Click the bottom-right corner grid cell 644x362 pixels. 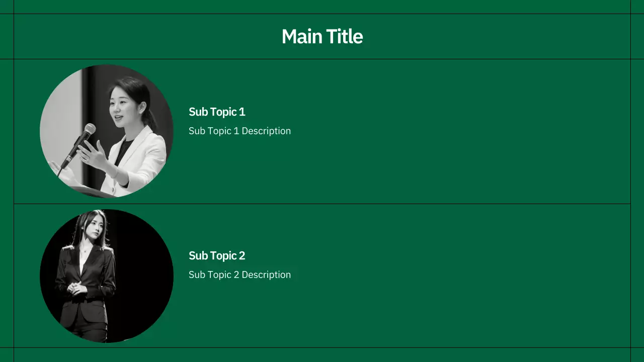point(637,354)
